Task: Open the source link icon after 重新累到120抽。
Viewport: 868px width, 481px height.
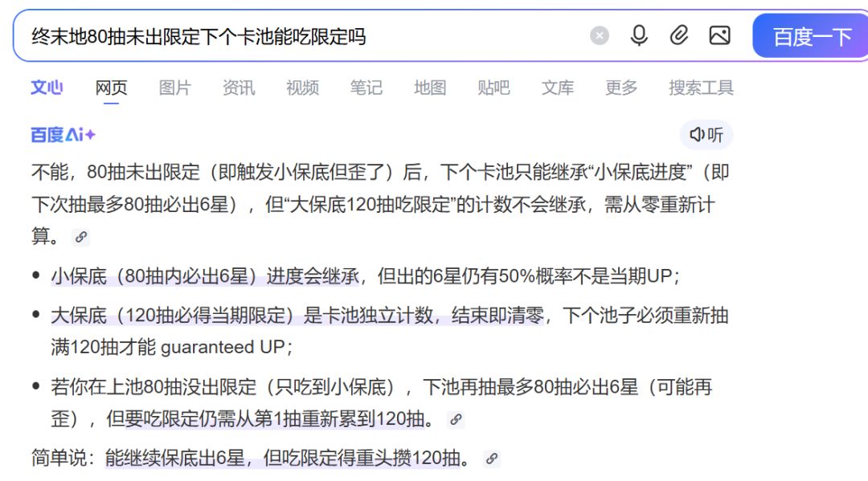Action: (x=456, y=419)
